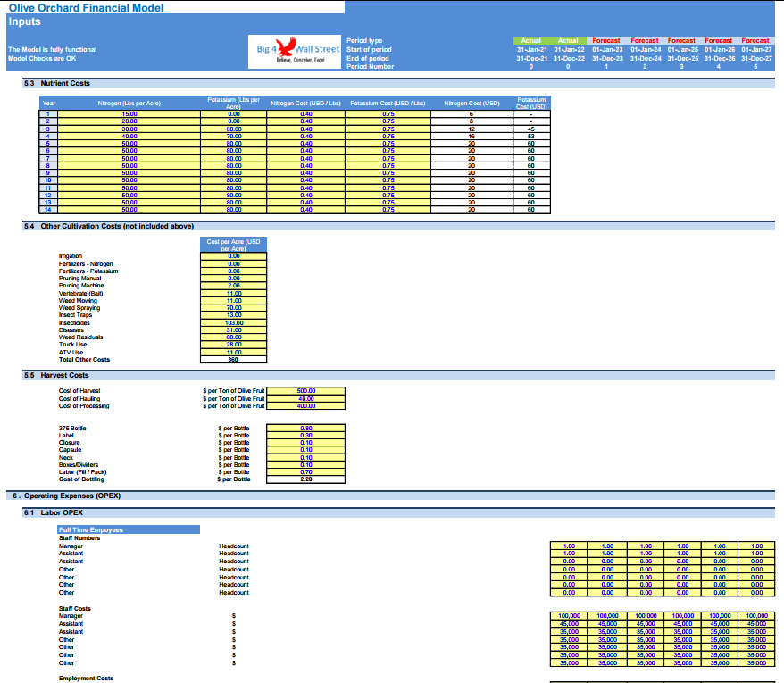
Task: Click the 'Staff Costs' label
Action: (x=75, y=609)
